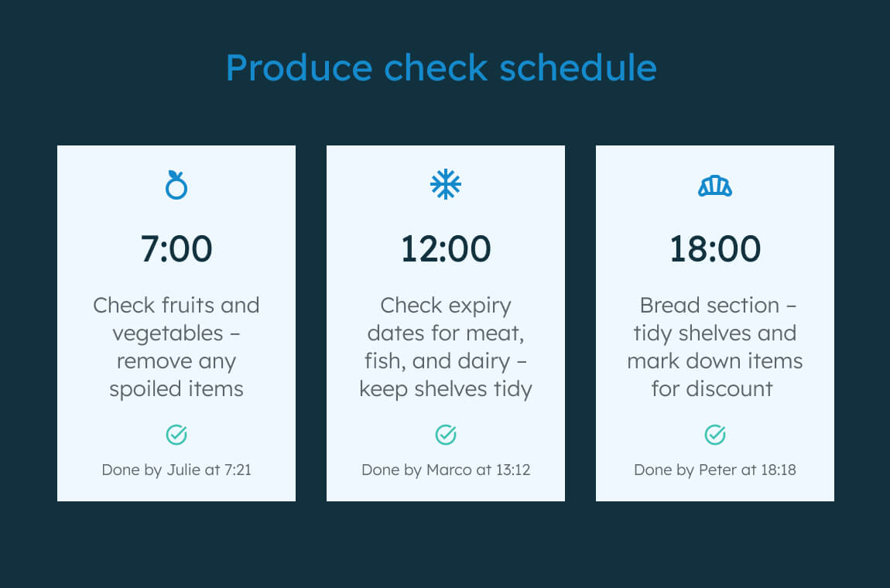This screenshot has width=890, height=588.
Task: Click the snowflake icon above 12:00
Action: (x=446, y=184)
